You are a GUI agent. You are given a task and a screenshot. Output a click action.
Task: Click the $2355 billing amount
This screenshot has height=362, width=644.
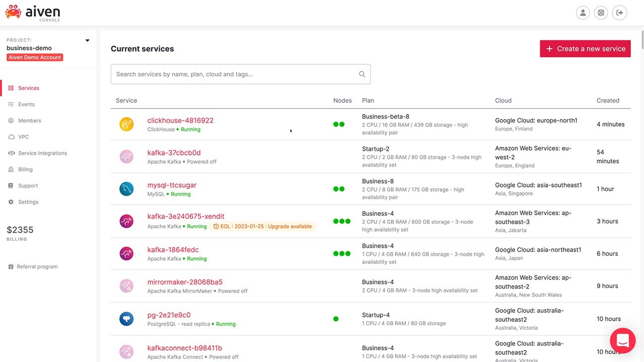coord(20,230)
